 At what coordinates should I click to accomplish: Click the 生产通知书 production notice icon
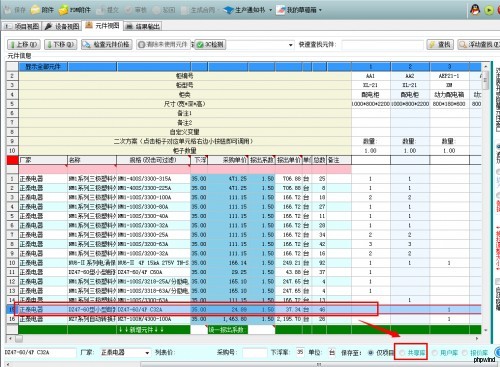point(229,10)
